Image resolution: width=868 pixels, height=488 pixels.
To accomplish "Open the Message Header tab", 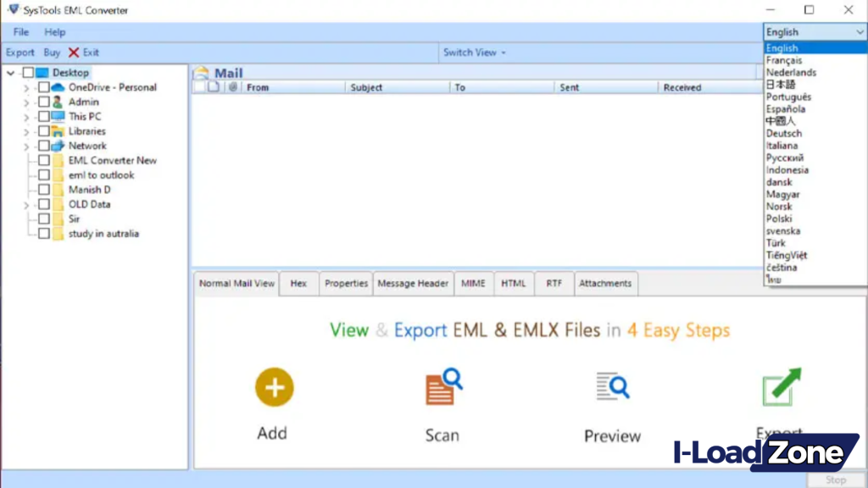I will coord(413,283).
